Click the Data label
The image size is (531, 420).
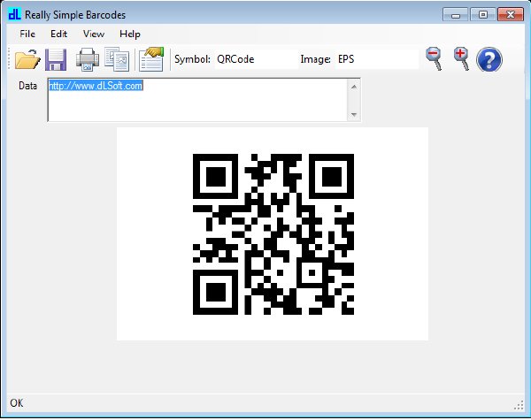27,86
